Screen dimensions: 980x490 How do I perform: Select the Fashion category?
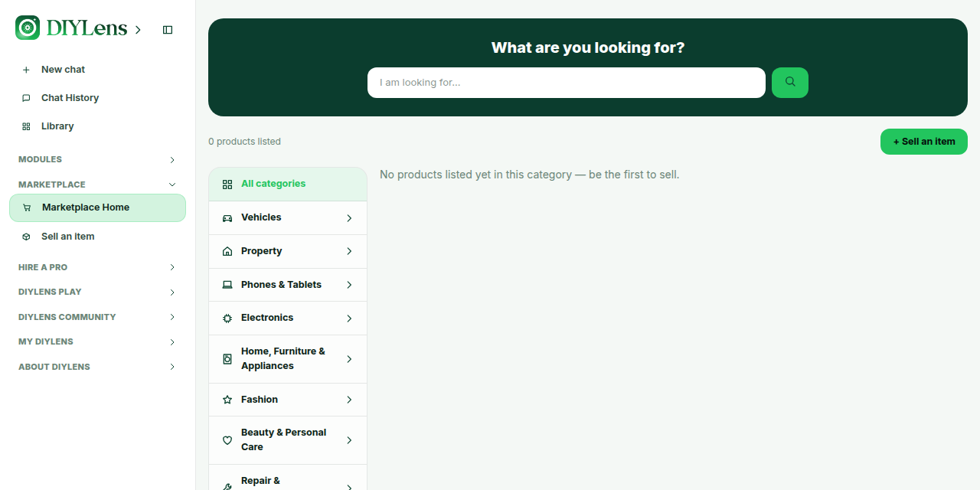tap(288, 400)
